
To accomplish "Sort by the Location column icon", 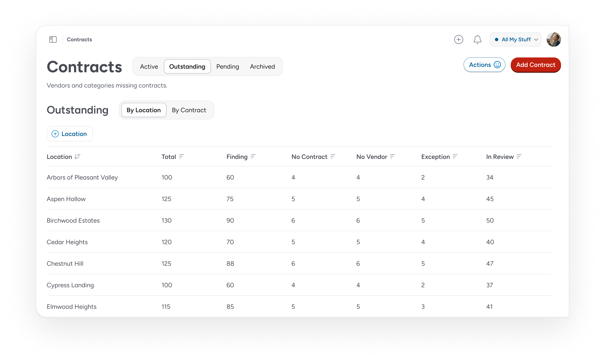I will [x=77, y=156].
